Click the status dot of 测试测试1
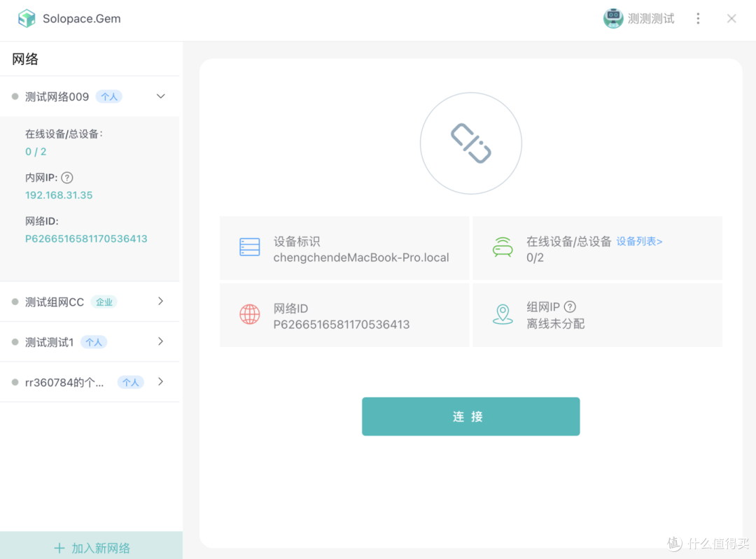 [x=15, y=341]
